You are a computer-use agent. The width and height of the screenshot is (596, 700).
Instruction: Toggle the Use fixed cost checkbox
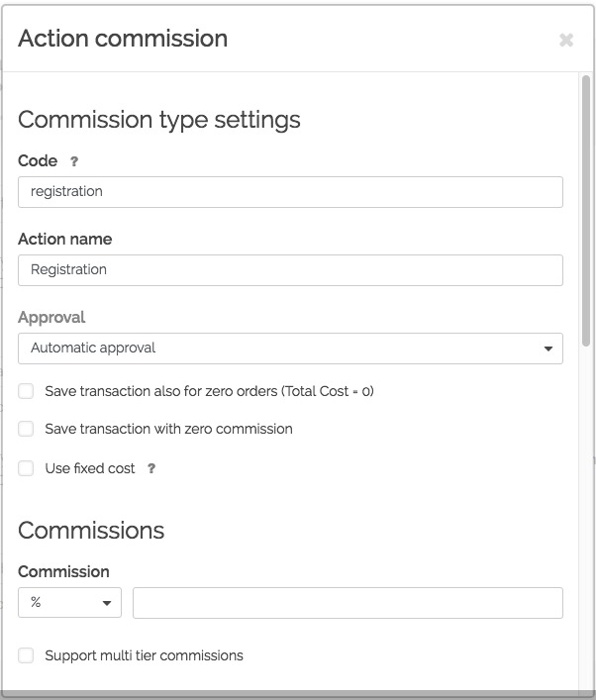(x=26, y=468)
